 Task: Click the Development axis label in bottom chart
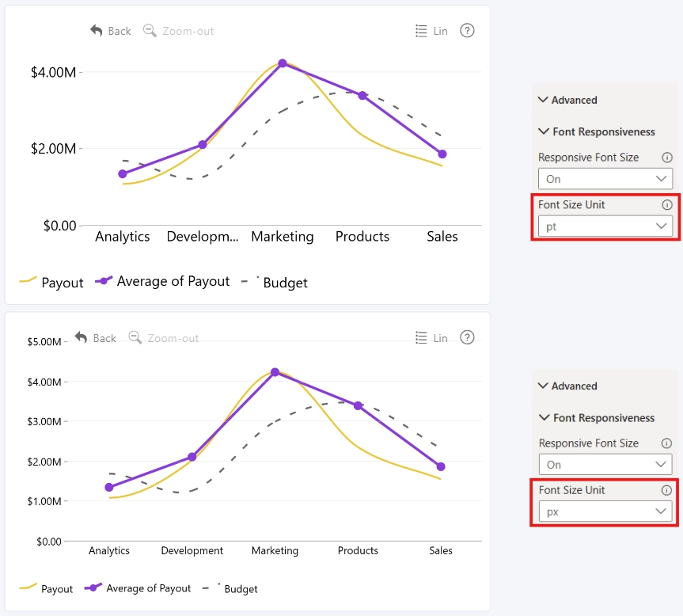[x=192, y=550]
